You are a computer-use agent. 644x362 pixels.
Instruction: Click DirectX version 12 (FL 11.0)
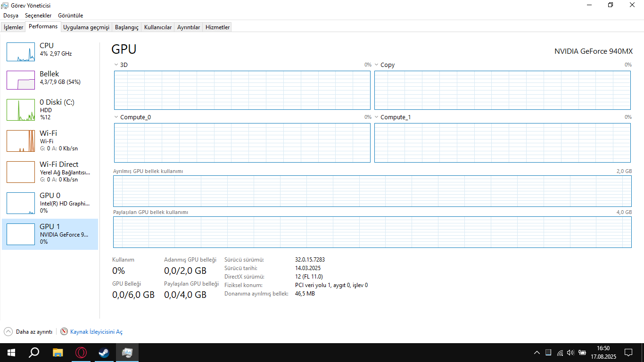click(309, 277)
